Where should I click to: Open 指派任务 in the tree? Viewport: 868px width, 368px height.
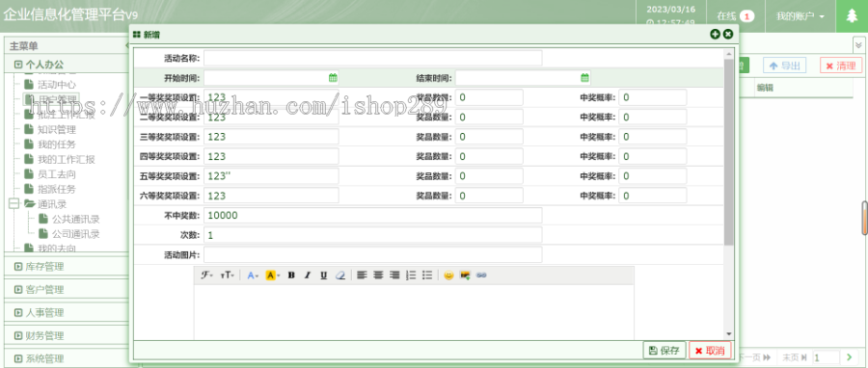pyautogui.click(x=57, y=189)
